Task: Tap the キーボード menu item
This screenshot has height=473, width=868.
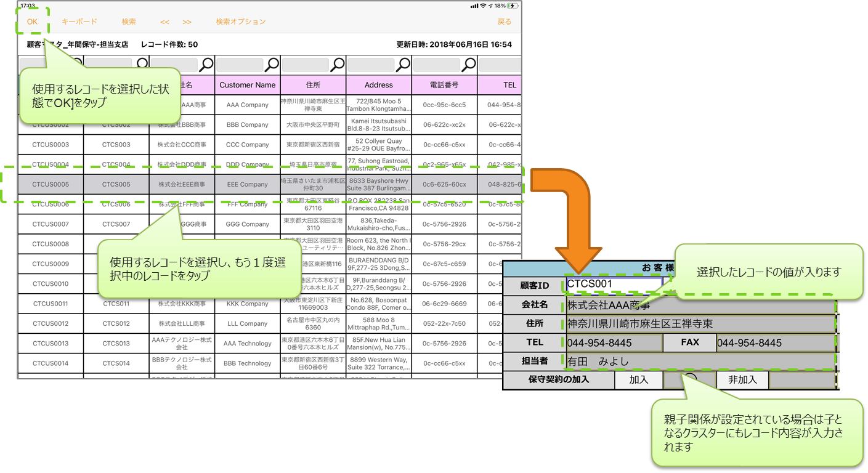Action: pyautogui.click(x=79, y=22)
